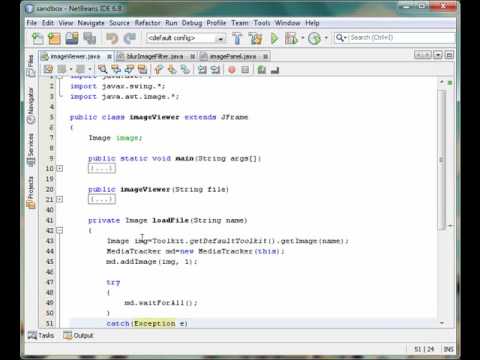The image size is (480, 360).
Task: Click the New Project toolbar icon
Action: point(54,38)
